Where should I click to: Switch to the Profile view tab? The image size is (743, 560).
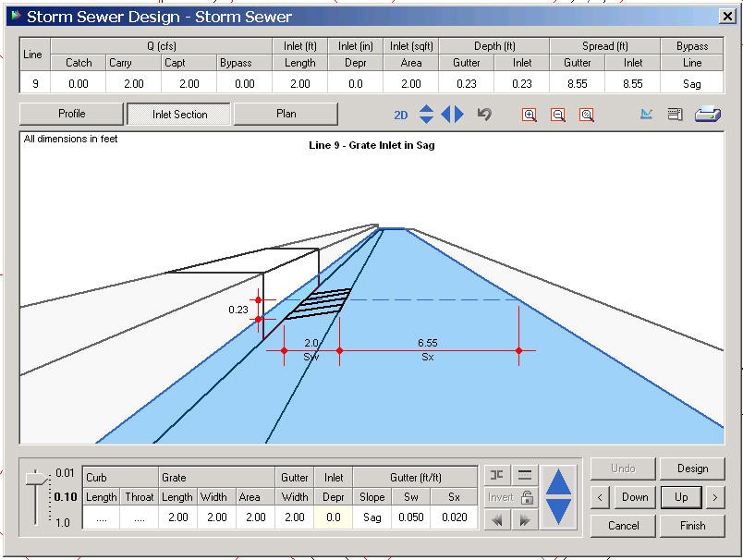pos(71,114)
